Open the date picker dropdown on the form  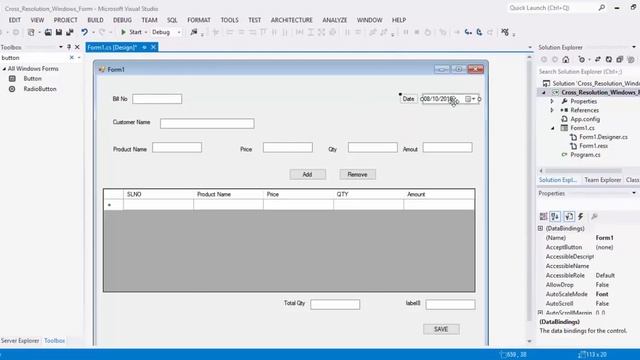coord(473,99)
